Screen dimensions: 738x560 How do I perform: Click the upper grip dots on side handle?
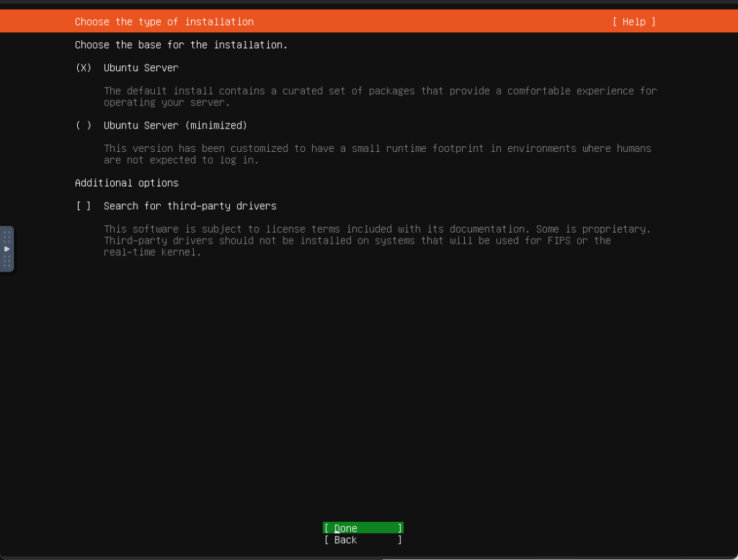[x=7, y=236]
